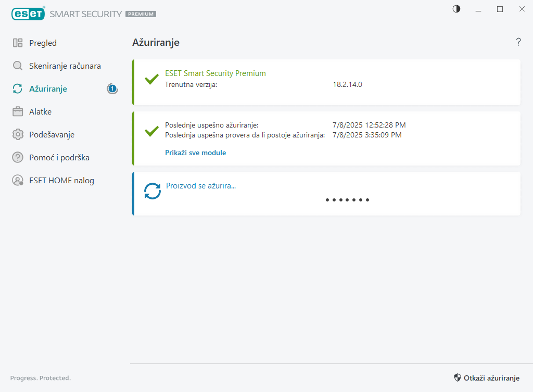Image resolution: width=533 pixels, height=392 pixels.
Task: Go to Skeniranje računara section
Action: (65, 66)
